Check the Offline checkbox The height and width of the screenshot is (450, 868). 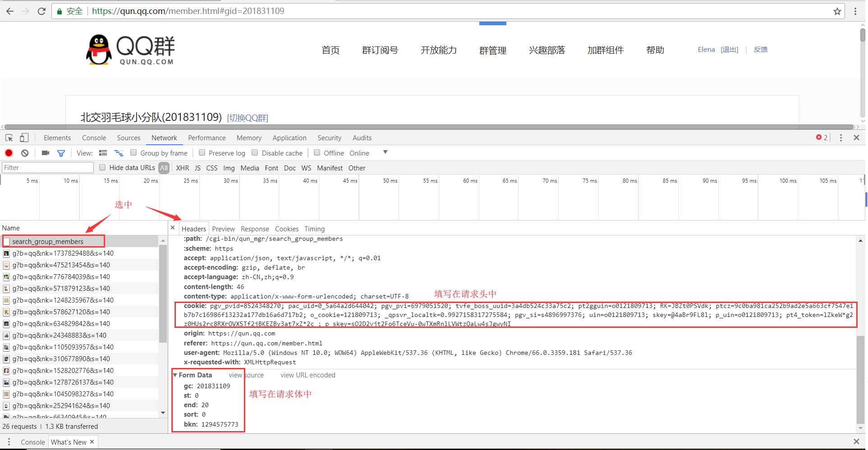[317, 152]
